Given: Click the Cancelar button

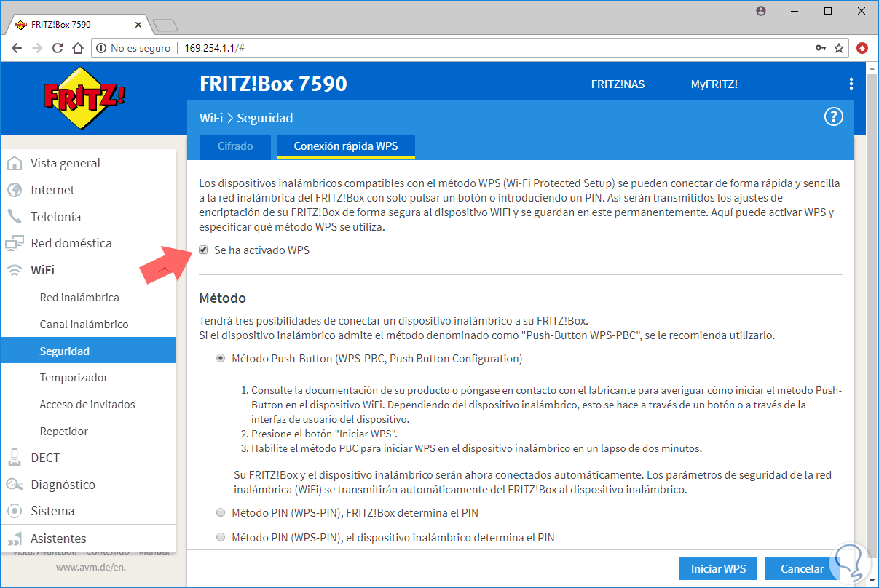Looking at the screenshot, I should coord(802,569).
